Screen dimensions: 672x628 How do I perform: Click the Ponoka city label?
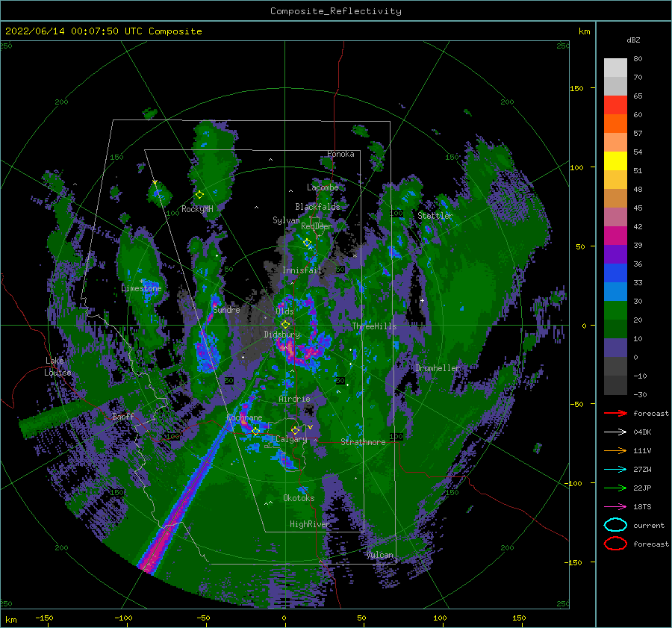coord(340,154)
